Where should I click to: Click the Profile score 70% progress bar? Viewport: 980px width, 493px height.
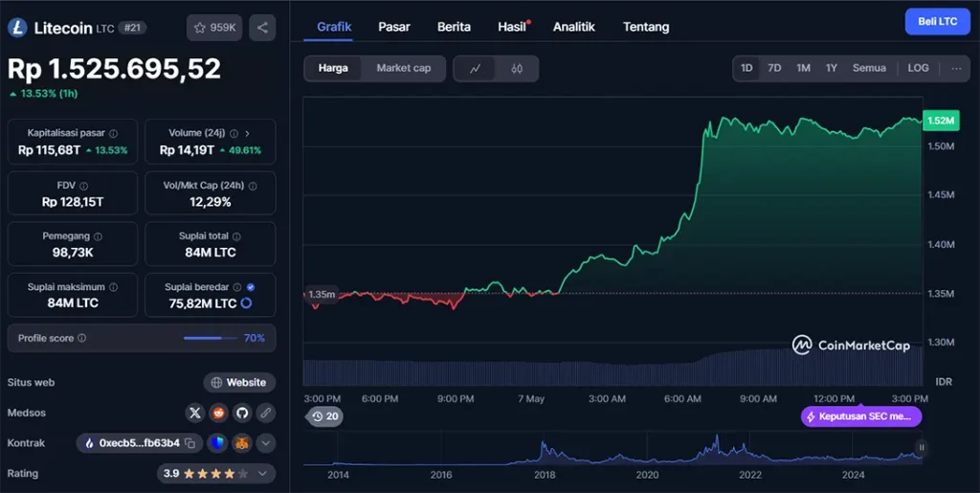210,338
